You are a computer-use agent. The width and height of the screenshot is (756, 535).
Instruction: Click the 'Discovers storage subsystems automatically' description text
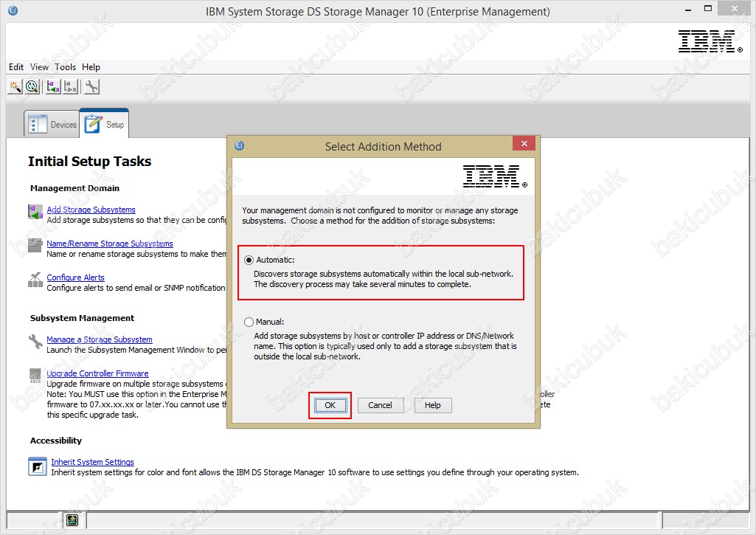point(384,279)
